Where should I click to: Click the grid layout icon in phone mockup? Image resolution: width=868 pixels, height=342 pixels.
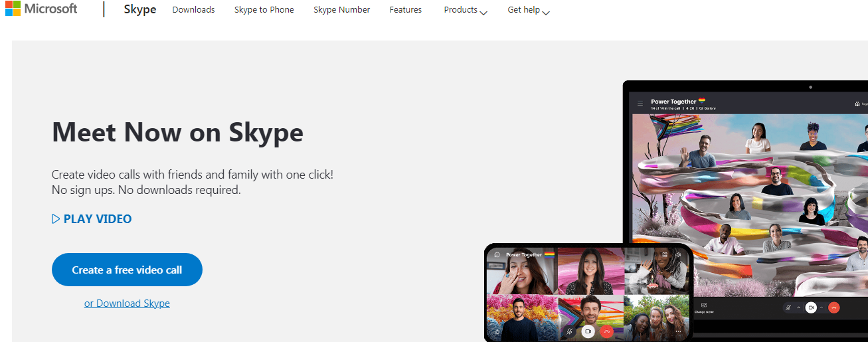(x=665, y=254)
